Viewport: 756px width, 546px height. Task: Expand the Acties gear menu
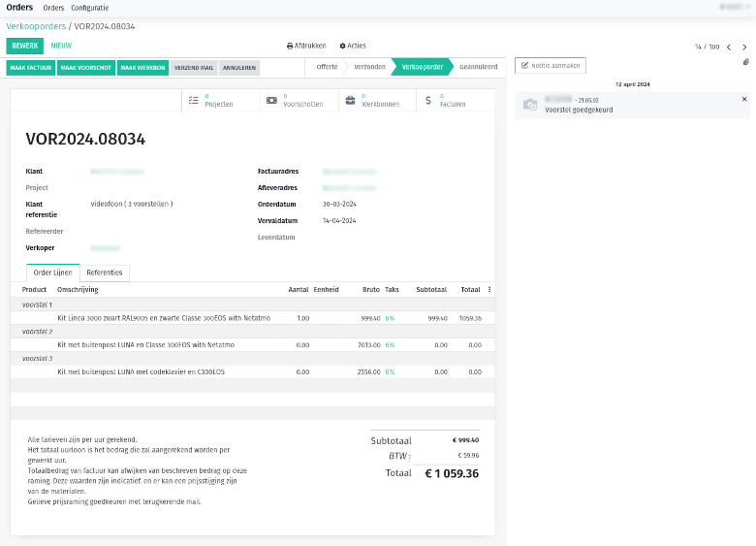click(353, 46)
